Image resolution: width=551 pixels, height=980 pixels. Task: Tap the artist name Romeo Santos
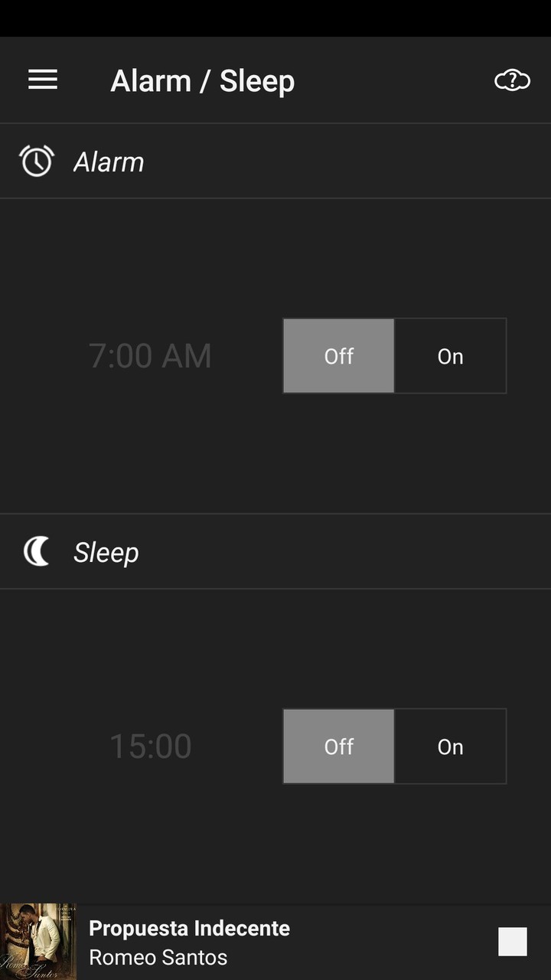[158, 957]
